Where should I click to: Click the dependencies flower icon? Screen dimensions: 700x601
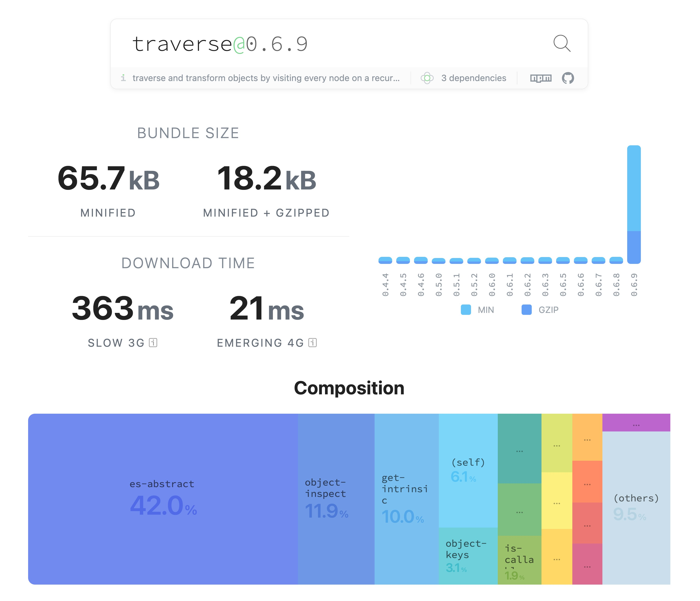click(427, 78)
